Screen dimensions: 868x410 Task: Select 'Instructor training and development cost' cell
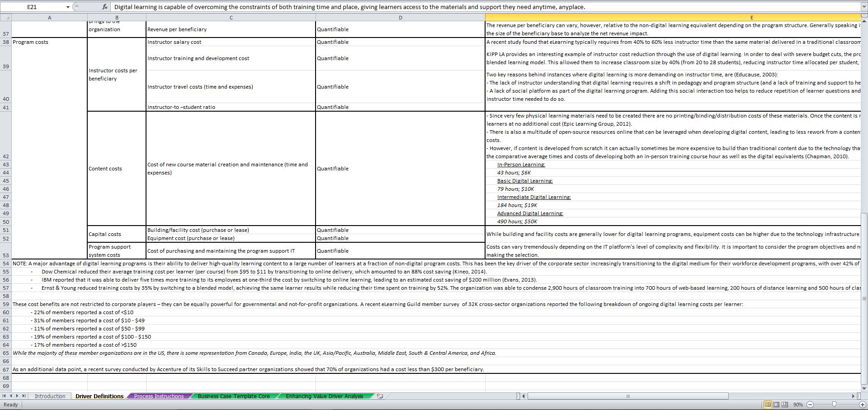click(231, 58)
